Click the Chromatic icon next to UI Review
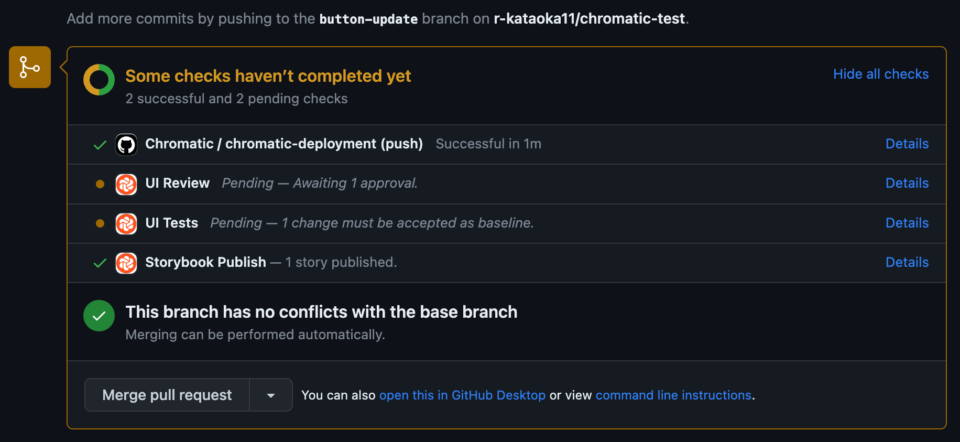 click(126, 184)
